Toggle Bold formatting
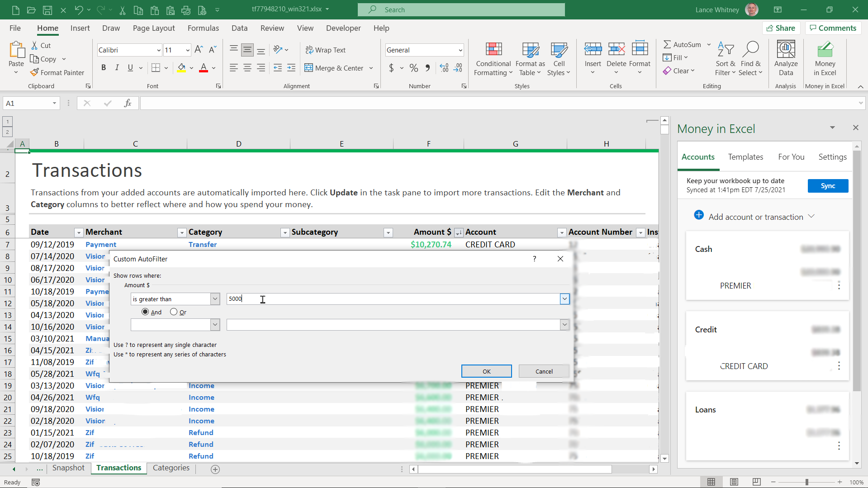This screenshot has width=868, height=488. click(104, 68)
